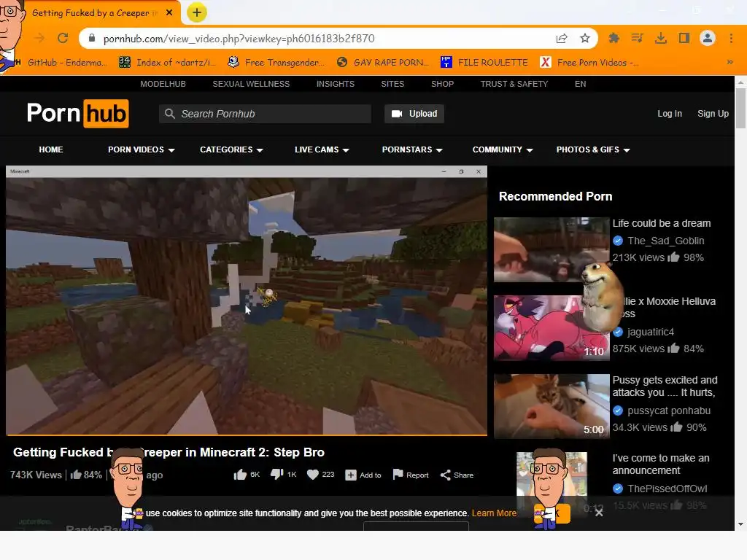Open the browser profile avatar

click(708, 38)
